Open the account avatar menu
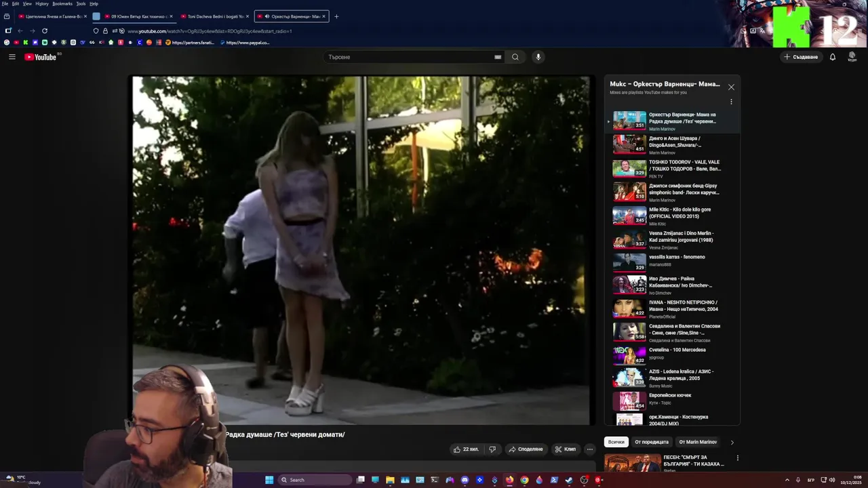The width and height of the screenshot is (868, 488). click(x=852, y=57)
